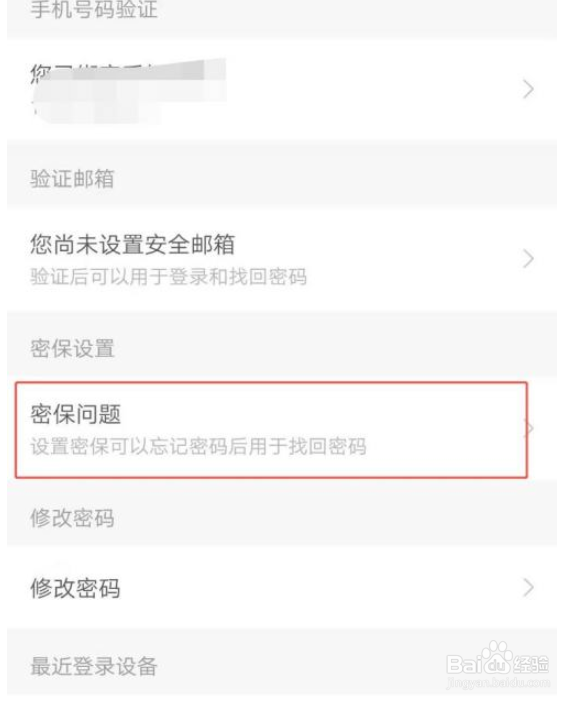Screen dimensions: 582x703
Task: Click the Baidu paw logo watermark
Action: [x=495, y=656]
